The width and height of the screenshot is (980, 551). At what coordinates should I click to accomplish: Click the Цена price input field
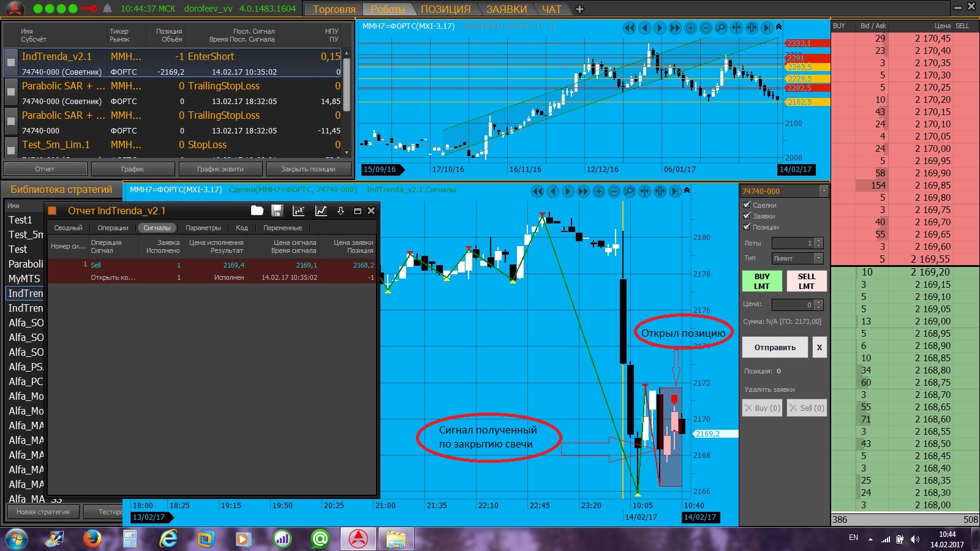793,305
